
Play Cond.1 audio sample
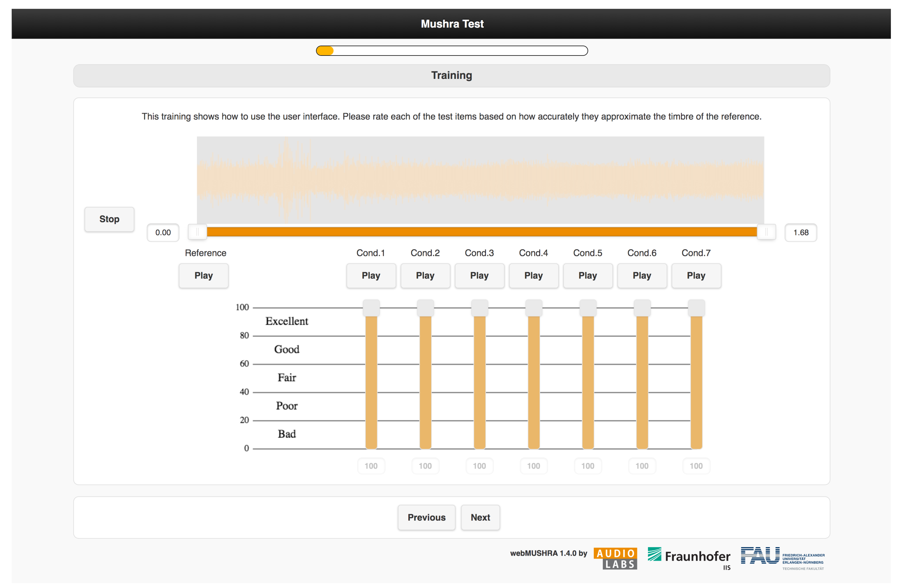tap(371, 276)
